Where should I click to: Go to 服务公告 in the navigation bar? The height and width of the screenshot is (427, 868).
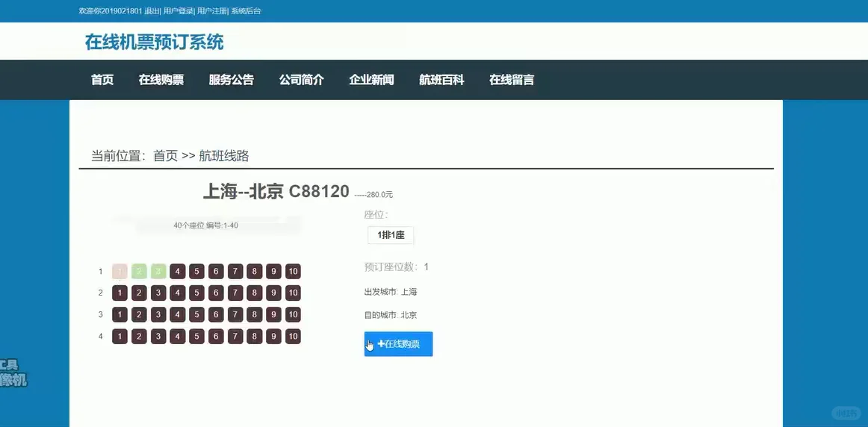[232, 80]
